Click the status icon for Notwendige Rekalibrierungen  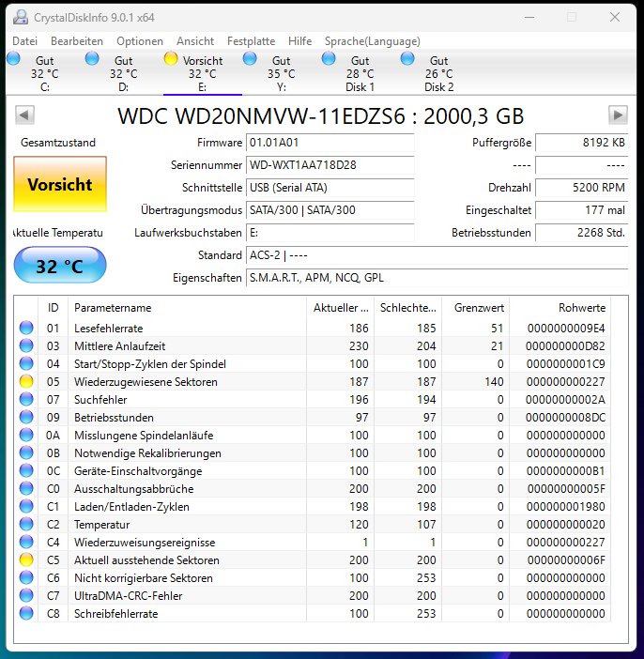click(26, 453)
